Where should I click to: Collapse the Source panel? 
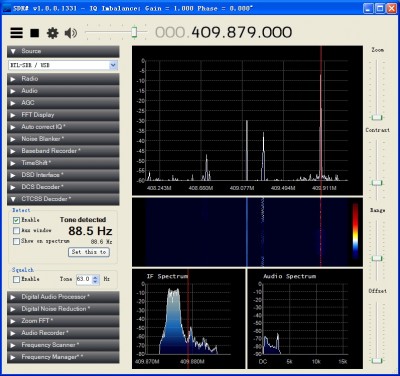(x=63, y=51)
